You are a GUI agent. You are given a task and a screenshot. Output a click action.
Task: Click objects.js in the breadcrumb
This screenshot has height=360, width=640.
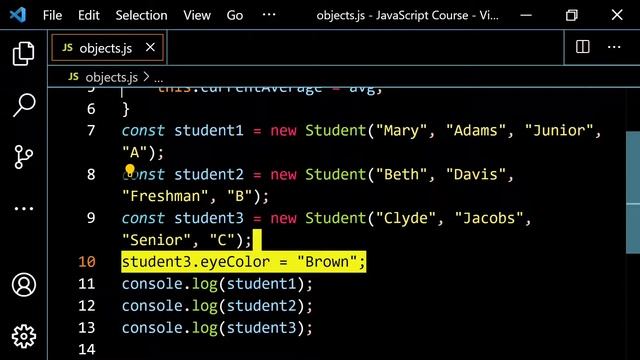point(111,77)
